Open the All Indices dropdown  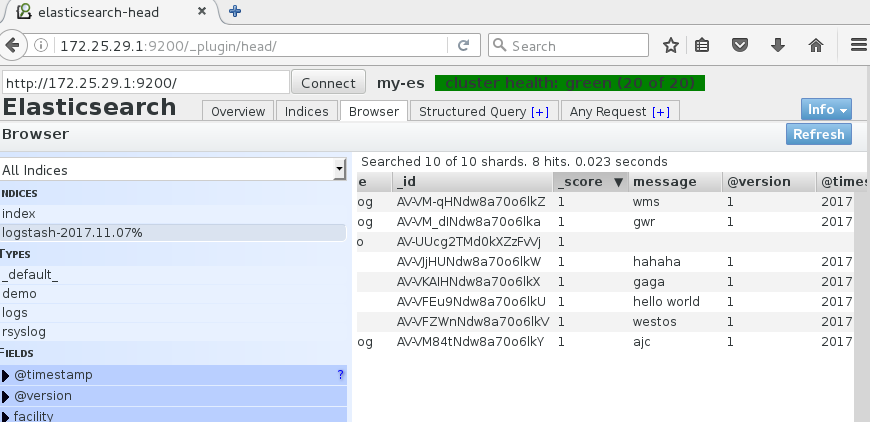click(174, 170)
